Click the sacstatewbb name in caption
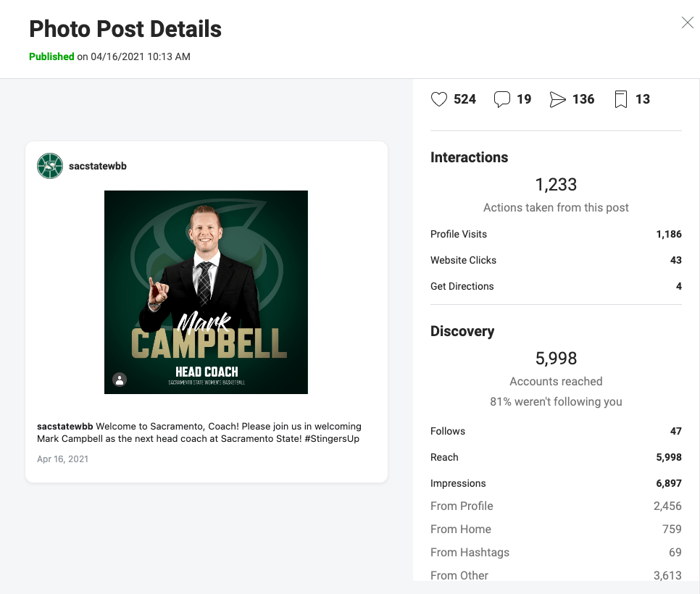The height and width of the screenshot is (594, 700). point(65,426)
